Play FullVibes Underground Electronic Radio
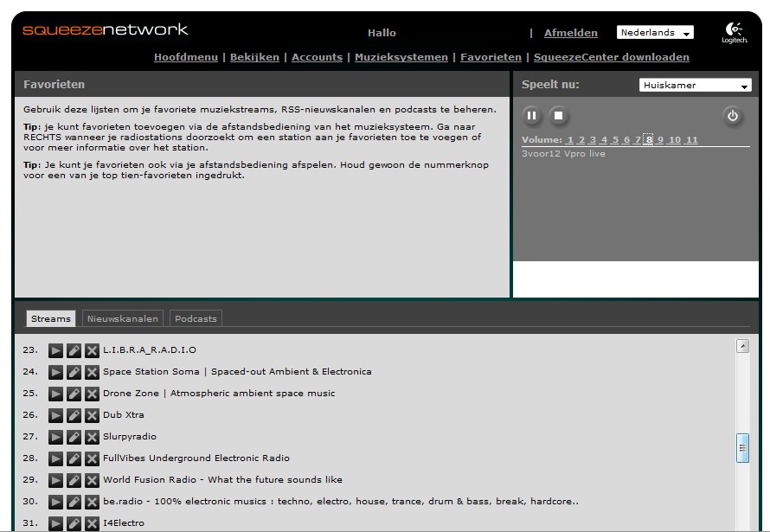Screen dimensions: 770x532 (x=55, y=458)
